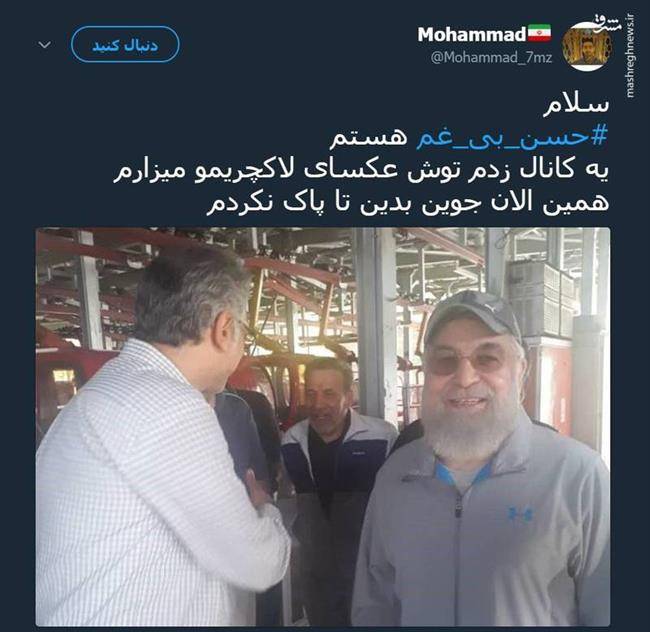Open the round profile avatar picture
650x632 pixels.
point(586,47)
